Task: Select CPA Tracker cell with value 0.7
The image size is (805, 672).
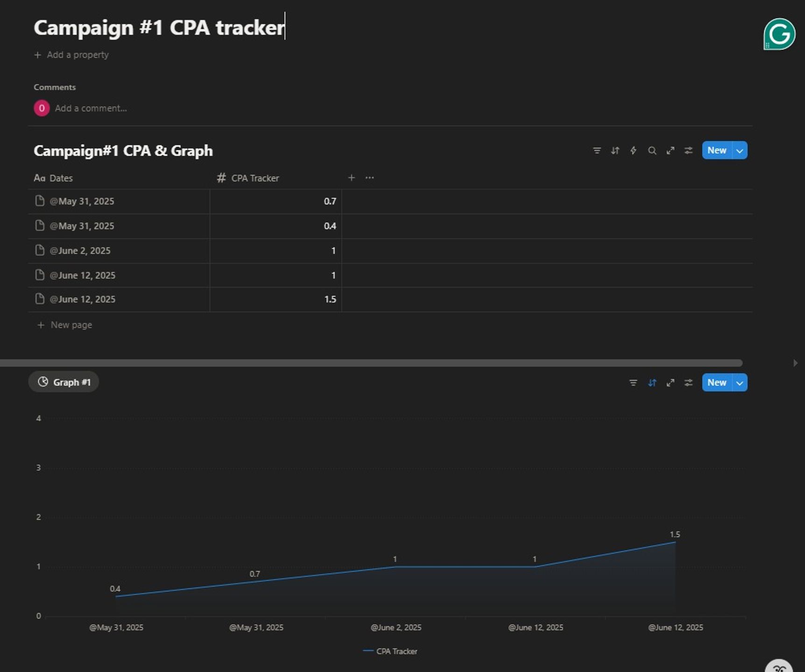Action: (x=275, y=202)
